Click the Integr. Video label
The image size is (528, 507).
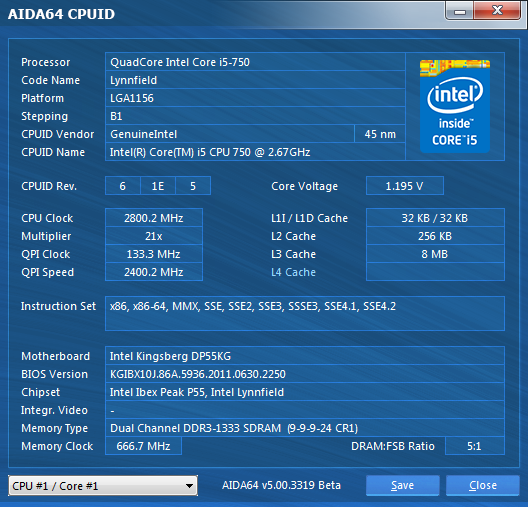click(x=54, y=410)
